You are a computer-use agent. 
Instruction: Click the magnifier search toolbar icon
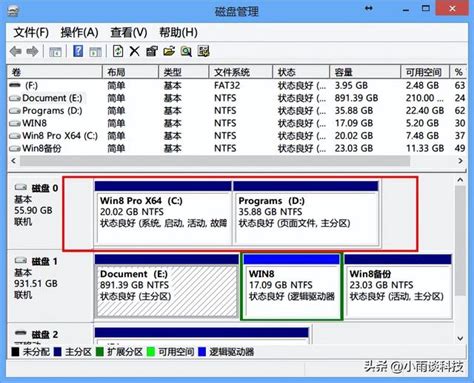coord(186,51)
